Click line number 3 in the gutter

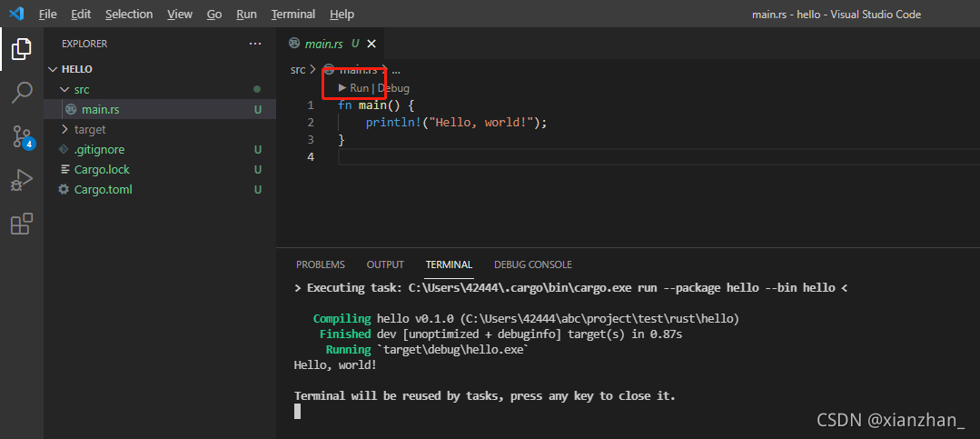(311, 139)
